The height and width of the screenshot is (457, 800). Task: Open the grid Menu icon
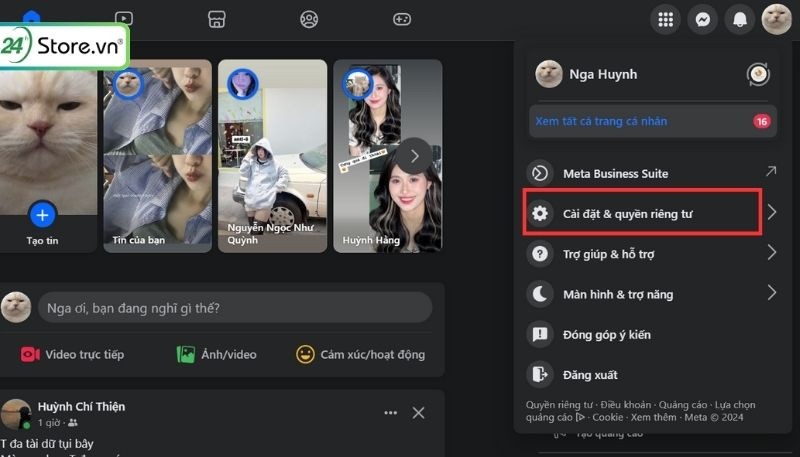(x=665, y=19)
